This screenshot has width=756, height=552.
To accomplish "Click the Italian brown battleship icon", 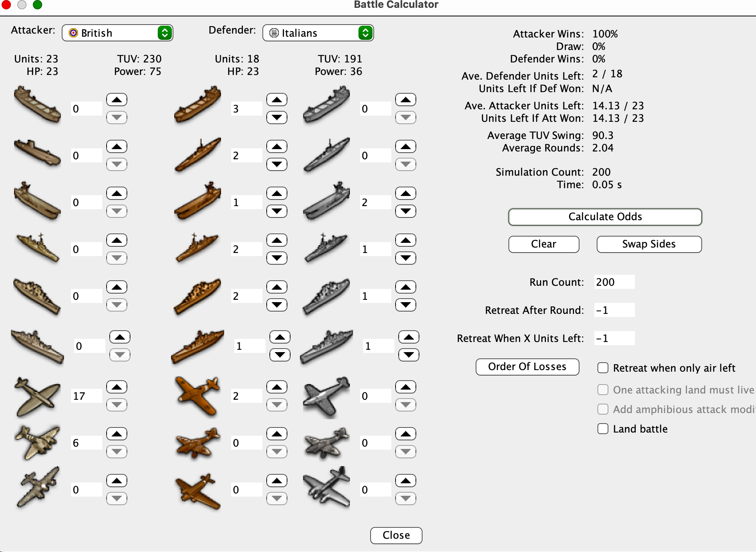I will (197, 346).
